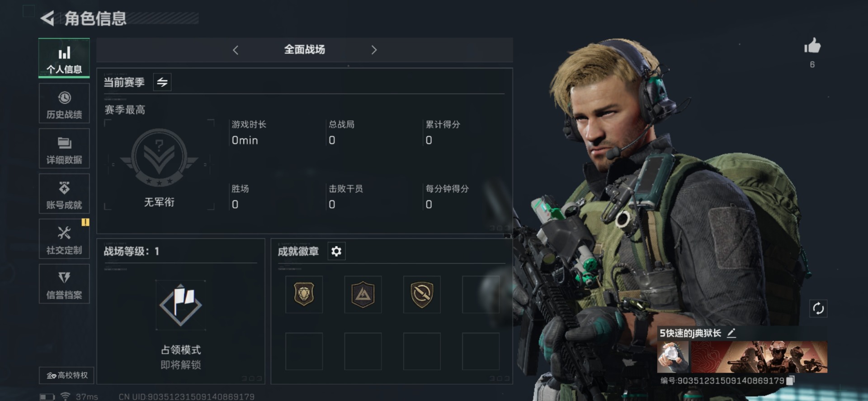
Task: Open 社交定制 with the alert badge
Action: click(x=64, y=239)
